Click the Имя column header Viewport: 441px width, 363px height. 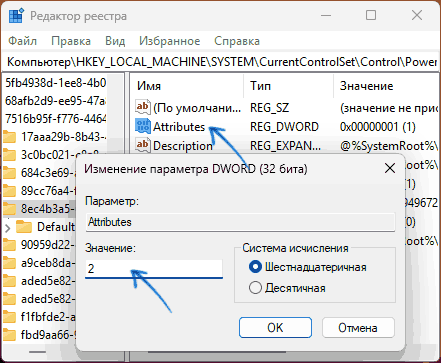pos(149,86)
